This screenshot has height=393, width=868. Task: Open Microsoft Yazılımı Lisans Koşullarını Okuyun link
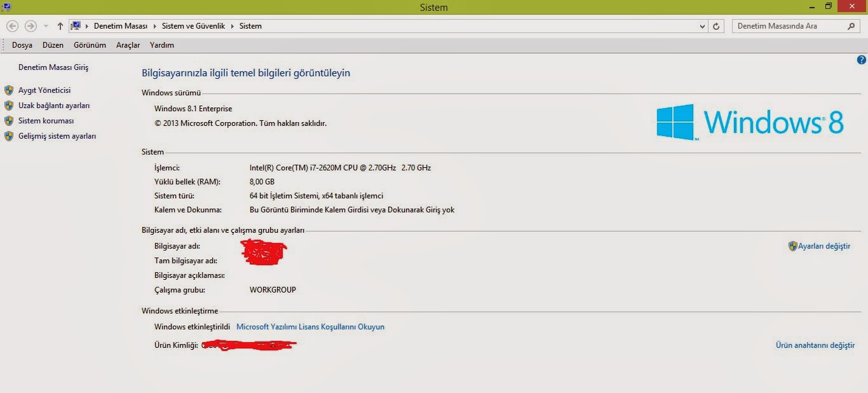[310, 327]
